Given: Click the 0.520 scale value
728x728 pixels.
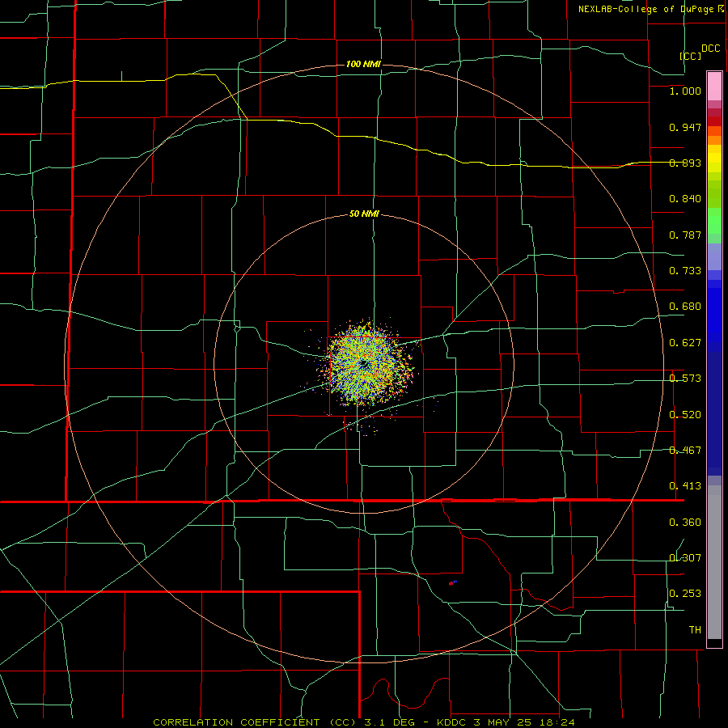Looking at the screenshot, I should click(x=685, y=415).
